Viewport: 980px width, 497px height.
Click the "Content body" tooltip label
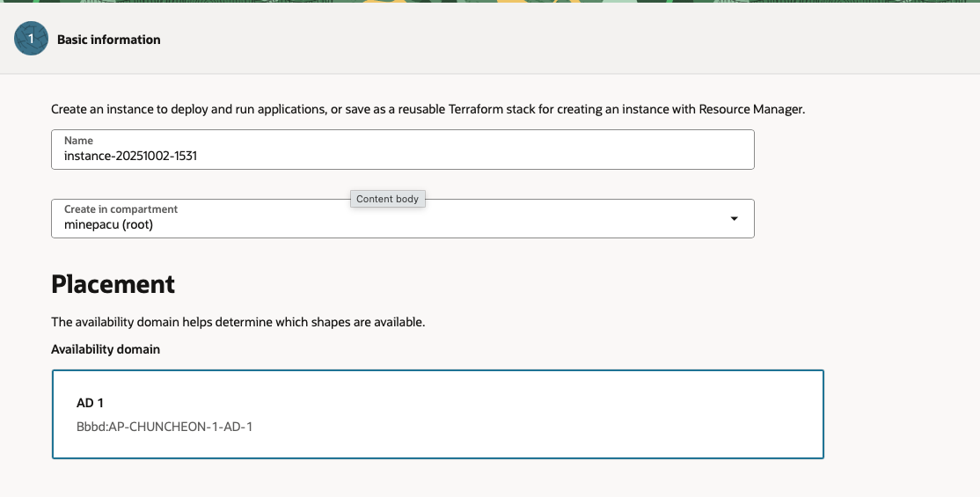point(387,199)
